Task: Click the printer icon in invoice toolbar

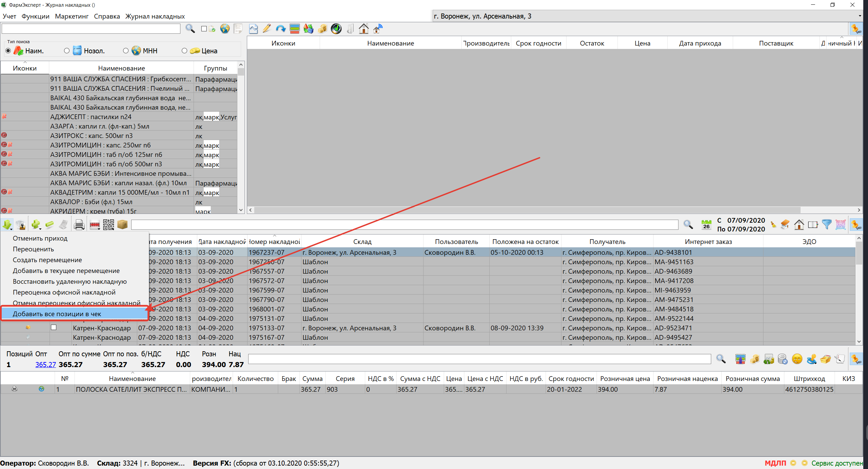Action: (79, 225)
